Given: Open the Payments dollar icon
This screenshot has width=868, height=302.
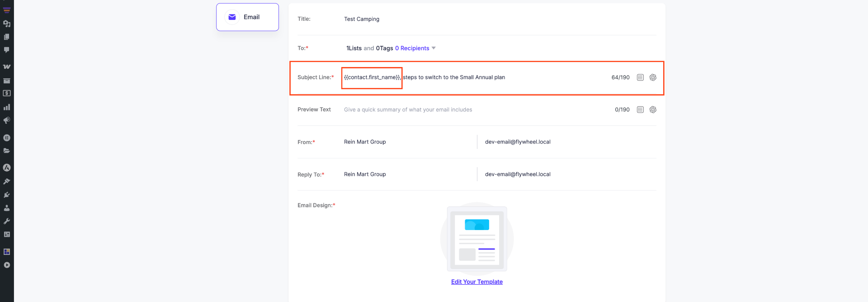Looking at the screenshot, I should [x=7, y=93].
